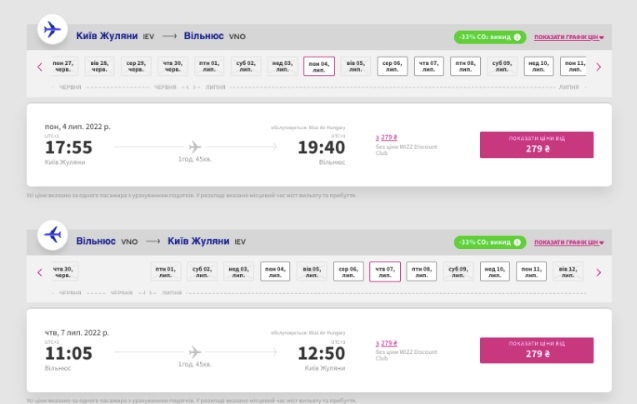
Task: Click the CO₂ info icon on return flight
Action: 516,243
